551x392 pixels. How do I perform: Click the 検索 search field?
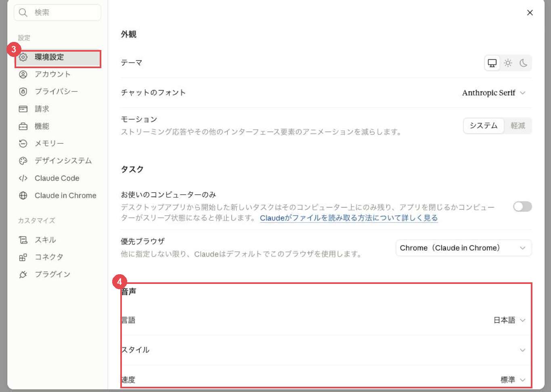pos(57,13)
